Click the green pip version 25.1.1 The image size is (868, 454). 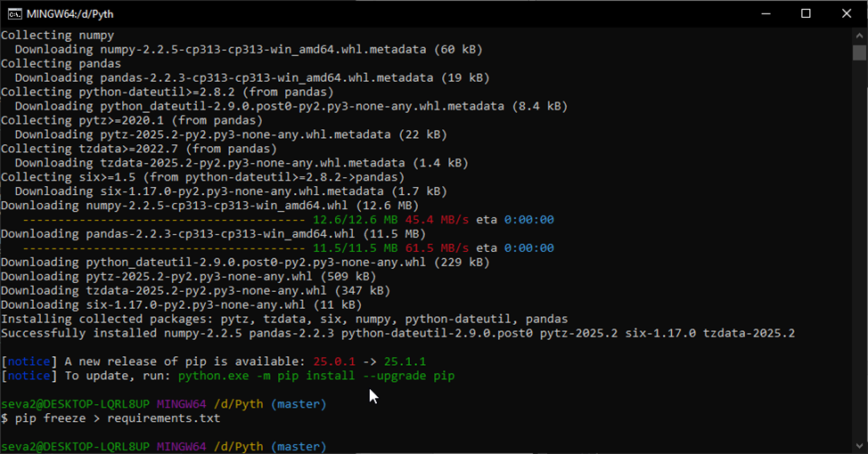pyautogui.click(x=405, y=361)
